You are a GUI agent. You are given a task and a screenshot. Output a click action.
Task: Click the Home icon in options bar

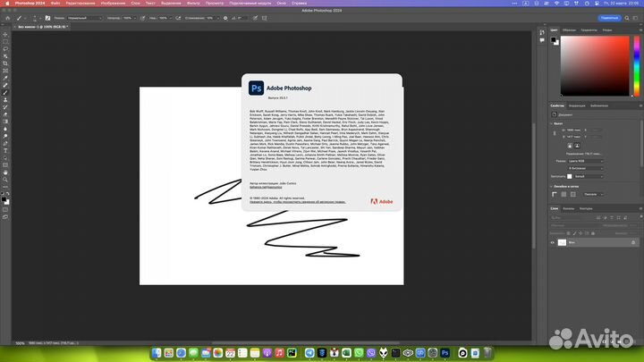click(x=7, y=18)
